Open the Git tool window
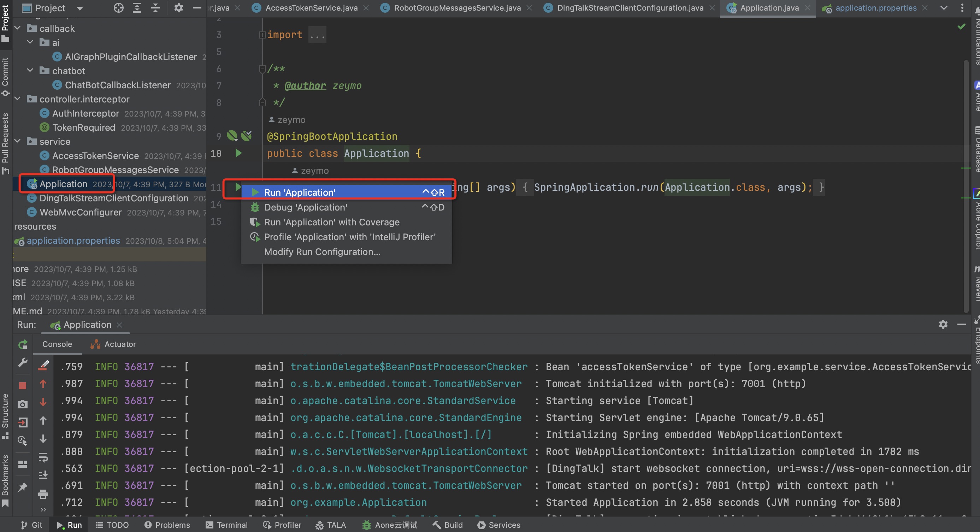The image size is (980, 532). [31, 525]
